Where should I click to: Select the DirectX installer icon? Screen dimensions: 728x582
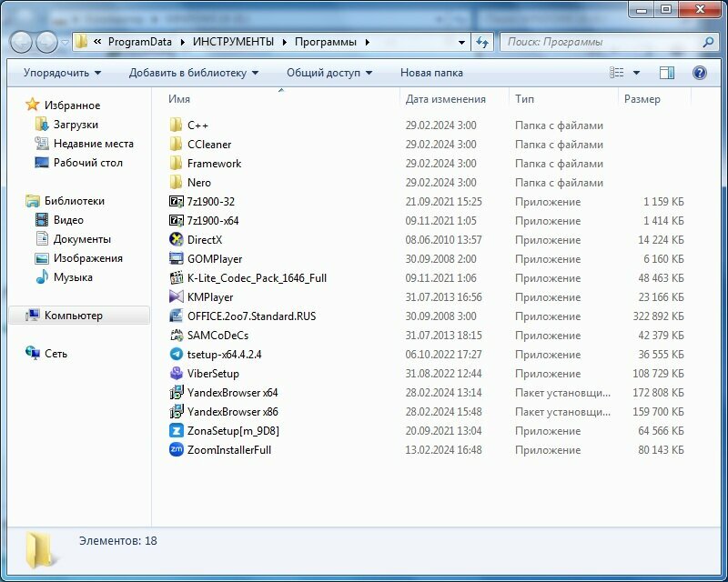point(176,239)
